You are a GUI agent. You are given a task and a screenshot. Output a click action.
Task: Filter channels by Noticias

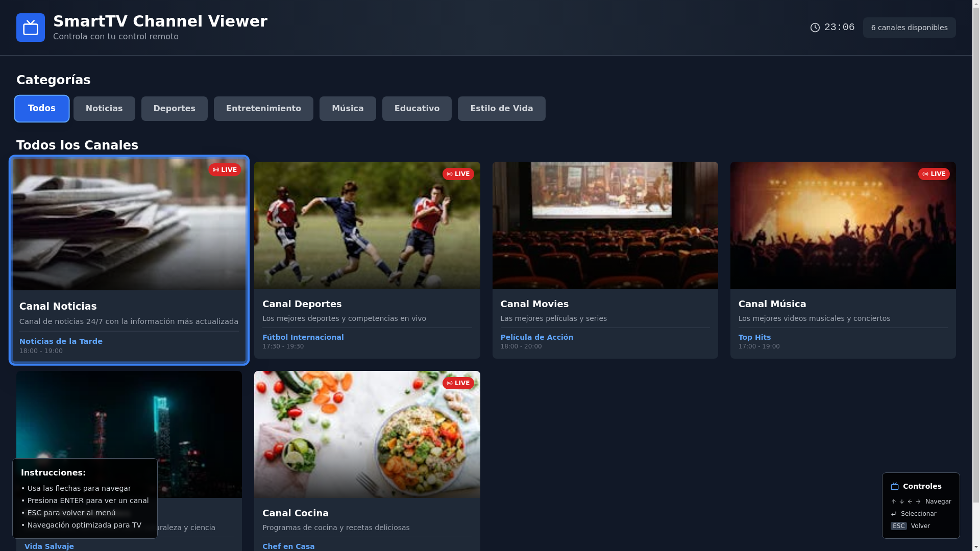pos(104,109)
